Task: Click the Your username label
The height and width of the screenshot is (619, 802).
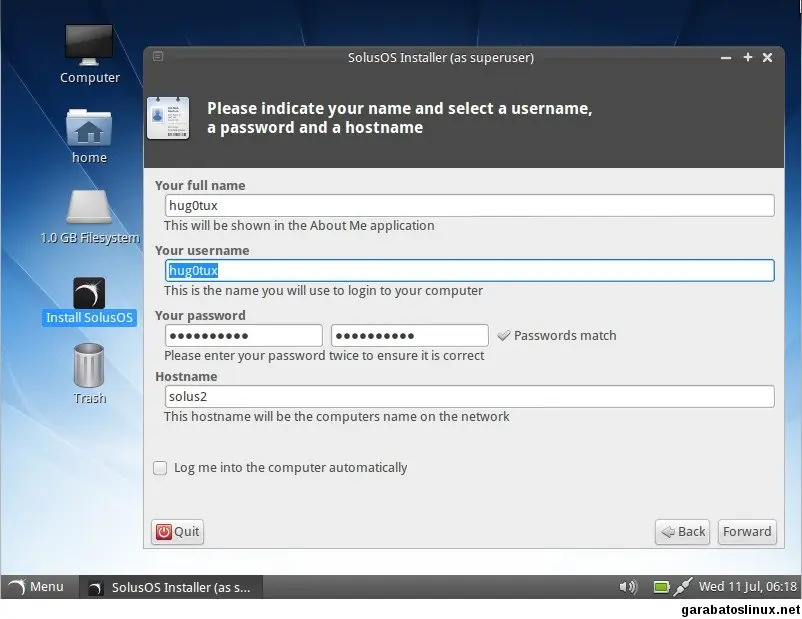Action: pyautogui.click(x=202, y=251)
